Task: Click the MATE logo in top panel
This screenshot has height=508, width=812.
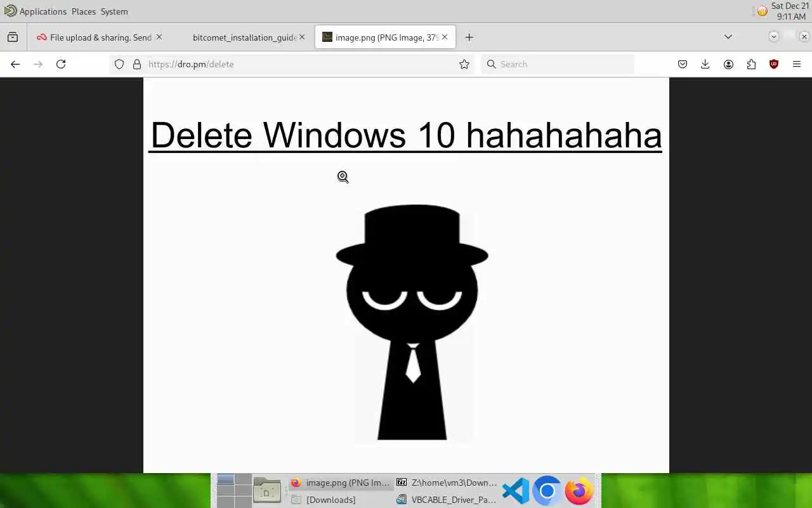Action: point(10,11)
